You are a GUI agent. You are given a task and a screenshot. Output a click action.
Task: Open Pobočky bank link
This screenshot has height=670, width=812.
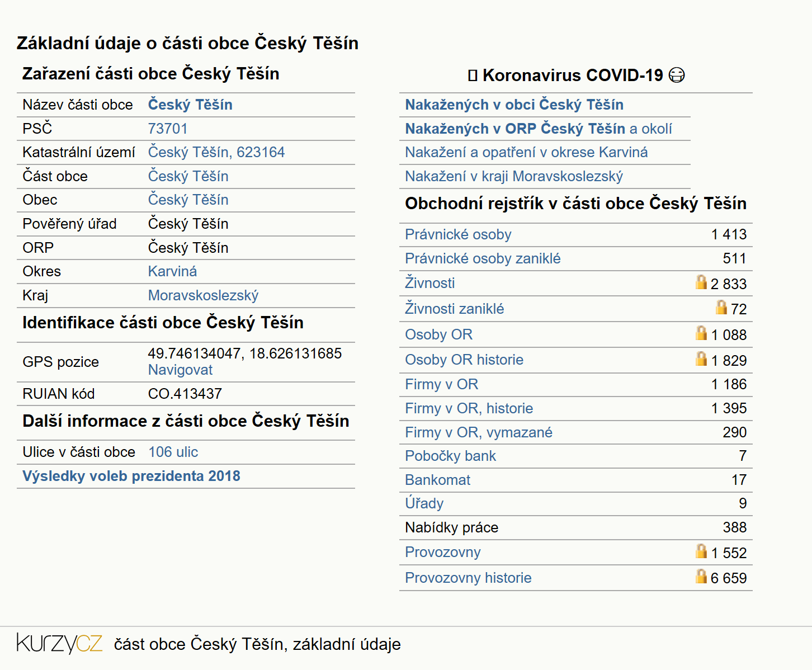tap(451, 456)
